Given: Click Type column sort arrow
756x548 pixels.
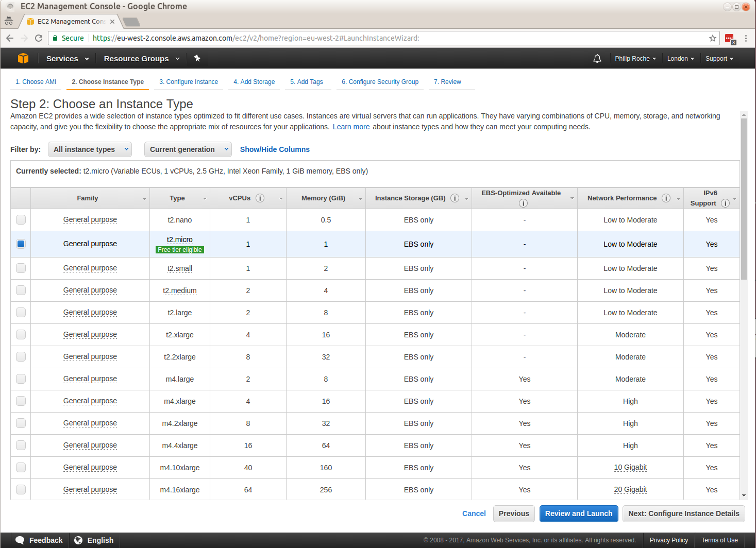Looking at the screenshot, I should 205,199.
